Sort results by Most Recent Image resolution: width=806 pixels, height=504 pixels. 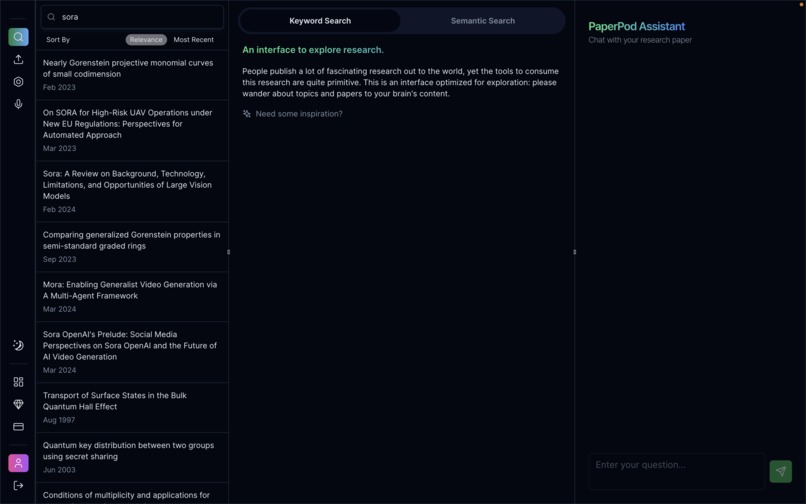tap(194, 40)
